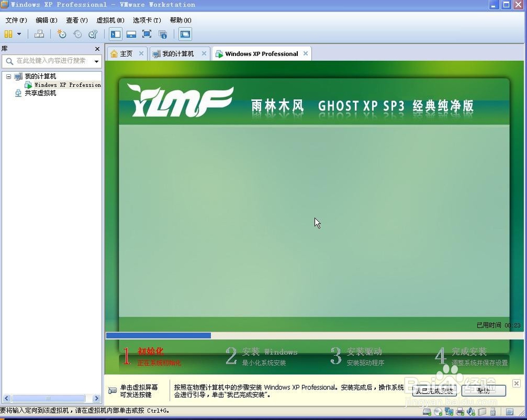527x420 pixels.
Task: Open the Snapshot Manager icon
Action: [x=93, y=34]
